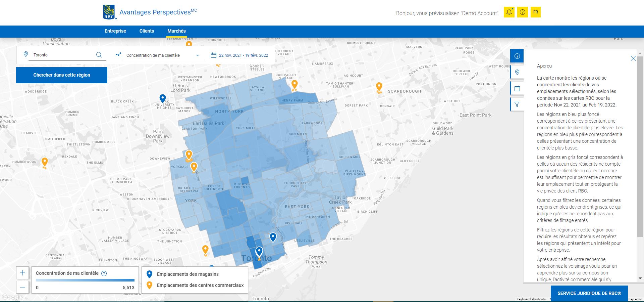Open the location pin side tab

(x=517, y=72)
